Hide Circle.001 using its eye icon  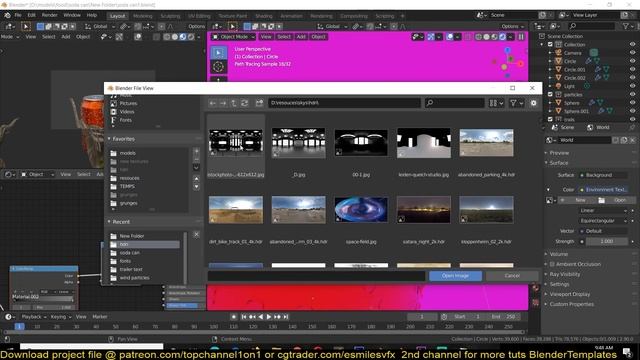pos(633,69)
